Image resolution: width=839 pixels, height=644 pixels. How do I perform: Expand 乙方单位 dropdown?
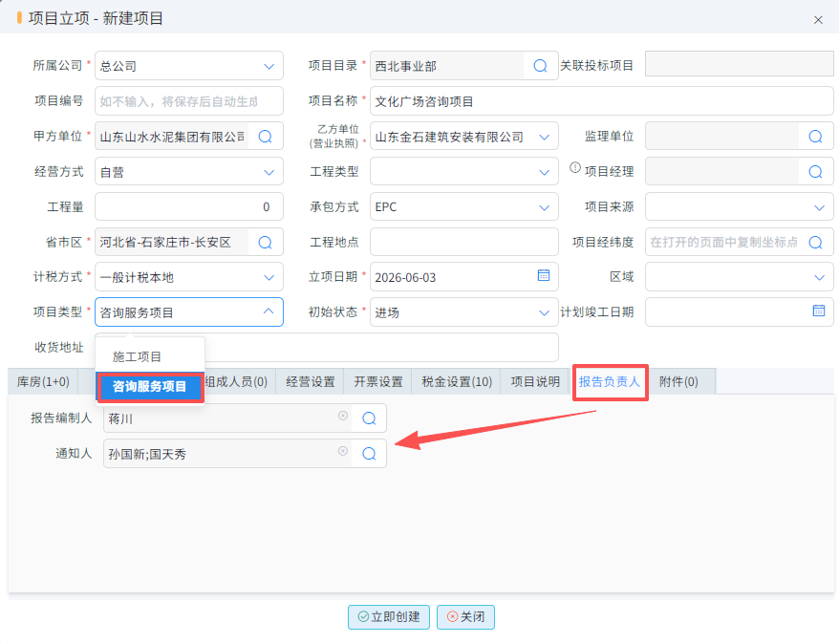[x=544, y=137]
